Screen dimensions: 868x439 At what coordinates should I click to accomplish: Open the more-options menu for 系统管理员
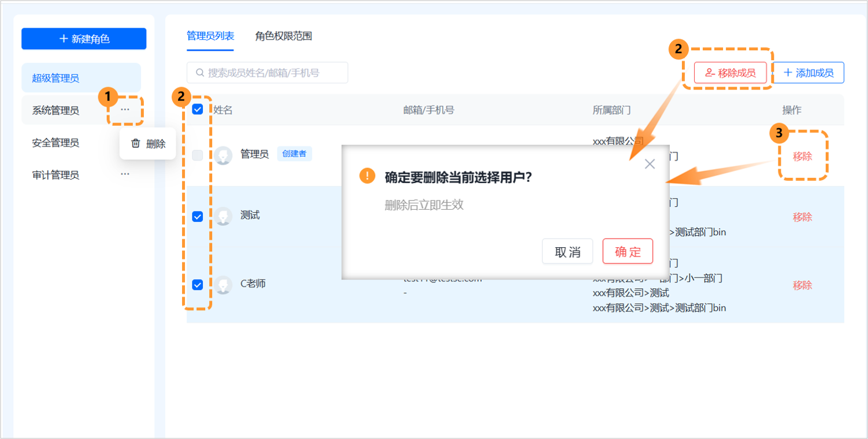pyautogui.click(x=125, y=110)
